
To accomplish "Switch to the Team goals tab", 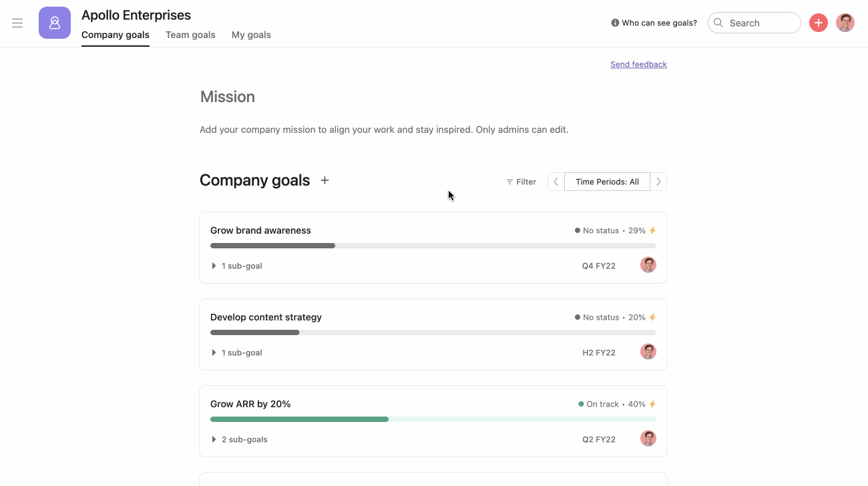I will tap(190, 34).
